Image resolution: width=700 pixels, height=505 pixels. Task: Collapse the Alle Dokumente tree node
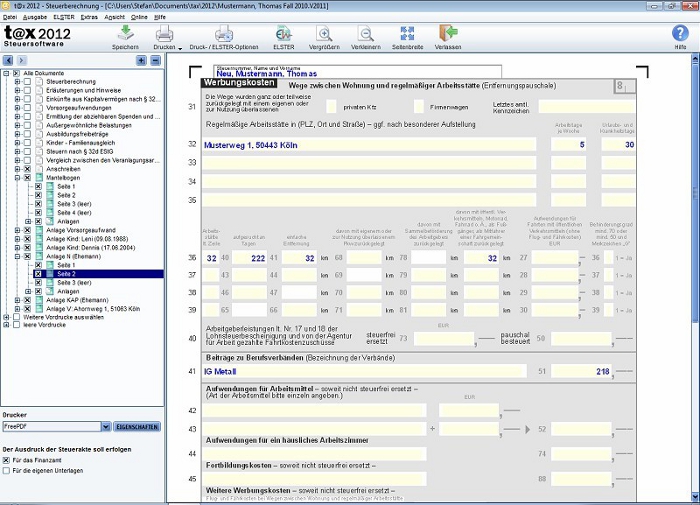click(x=6, y=73)
